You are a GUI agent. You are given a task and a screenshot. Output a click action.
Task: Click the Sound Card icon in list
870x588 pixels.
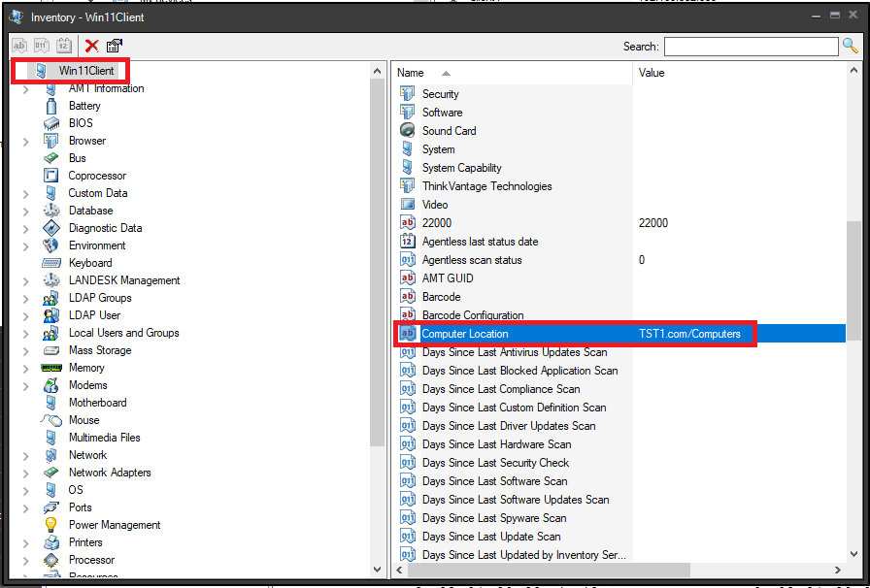[x=408, y=131]
